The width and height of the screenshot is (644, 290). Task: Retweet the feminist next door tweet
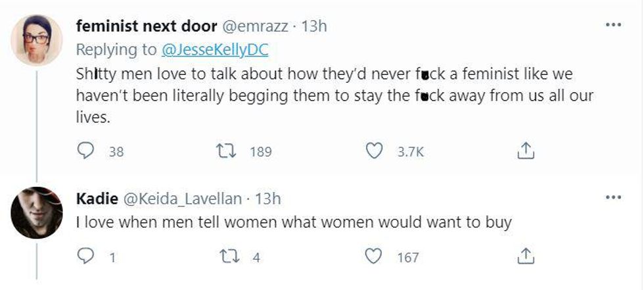point(229,152)
